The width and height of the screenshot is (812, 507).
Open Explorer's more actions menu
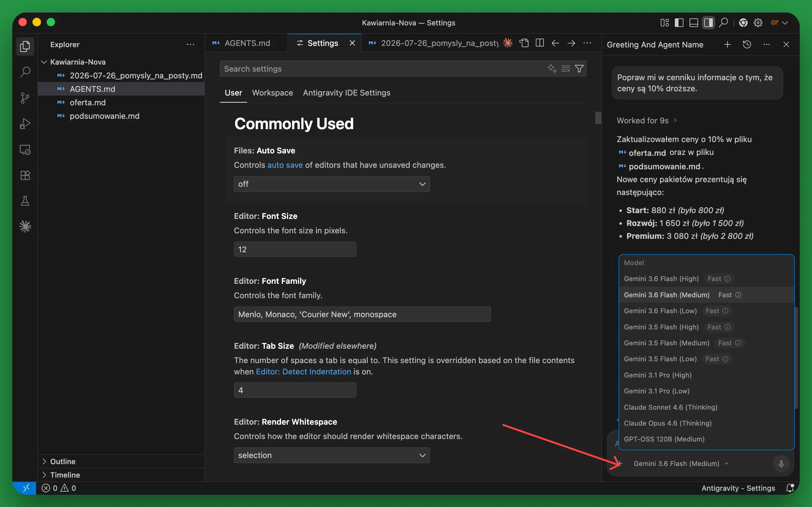(190, 45)
